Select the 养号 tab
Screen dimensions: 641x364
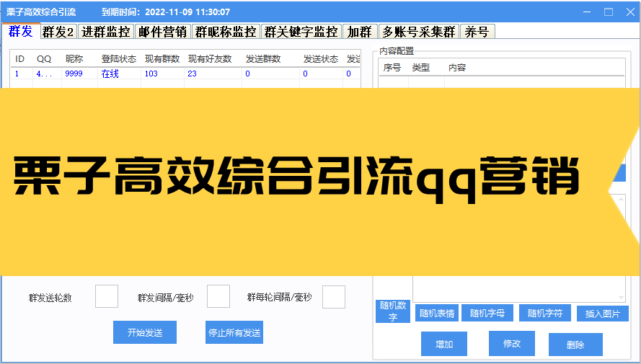(x=477, y=32)
